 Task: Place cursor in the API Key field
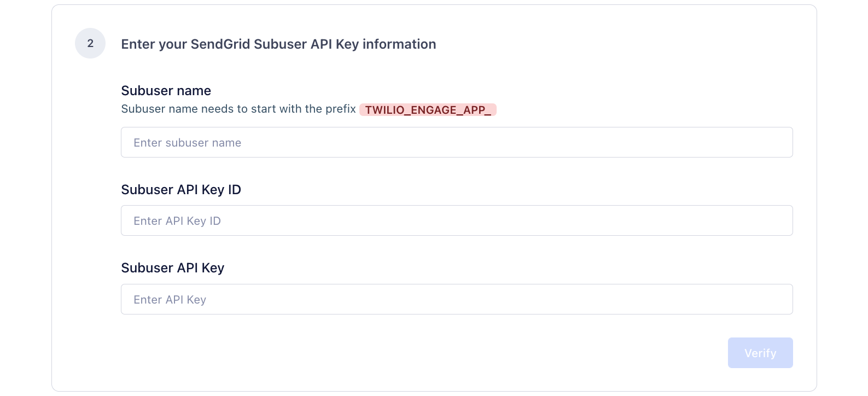(x=457, y=299)
